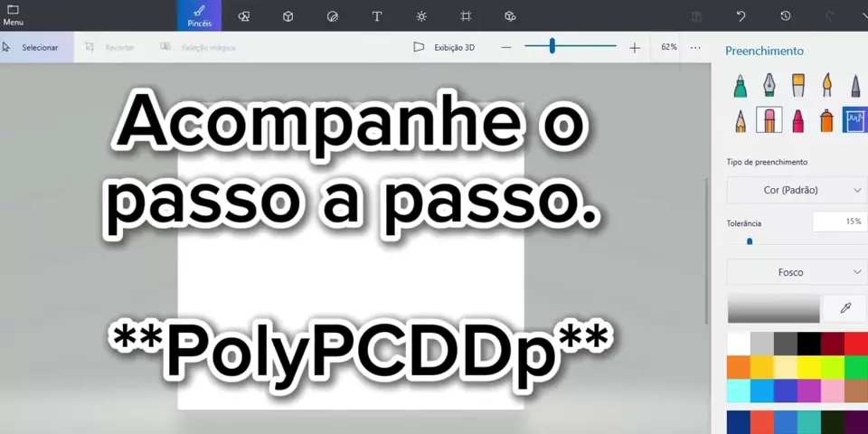Pick the bright yellow color swatch

(x=809, y=367)
